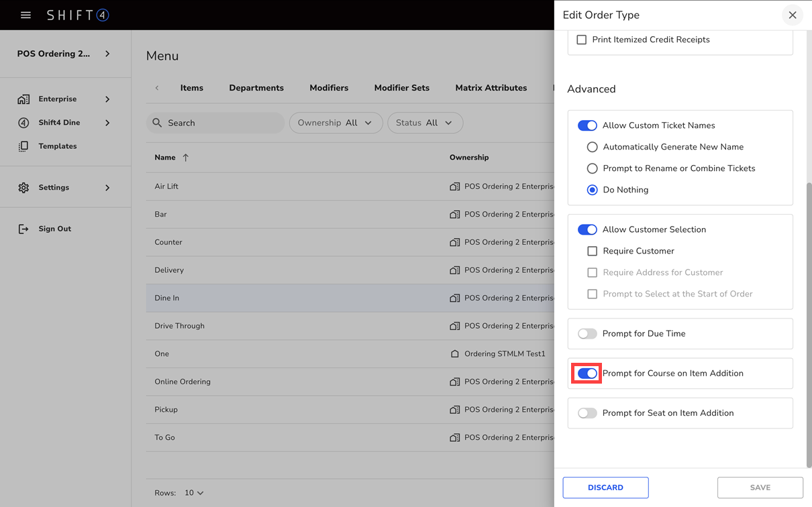Click the Sign Out icon
Viewport: 812px width, 507px height.
tap(23, 229)
